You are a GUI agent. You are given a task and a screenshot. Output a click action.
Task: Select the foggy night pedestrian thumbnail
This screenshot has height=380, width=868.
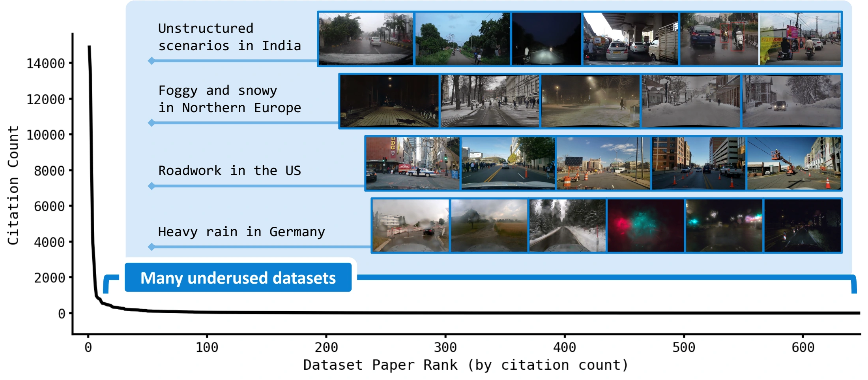click(x=591, y=101)
